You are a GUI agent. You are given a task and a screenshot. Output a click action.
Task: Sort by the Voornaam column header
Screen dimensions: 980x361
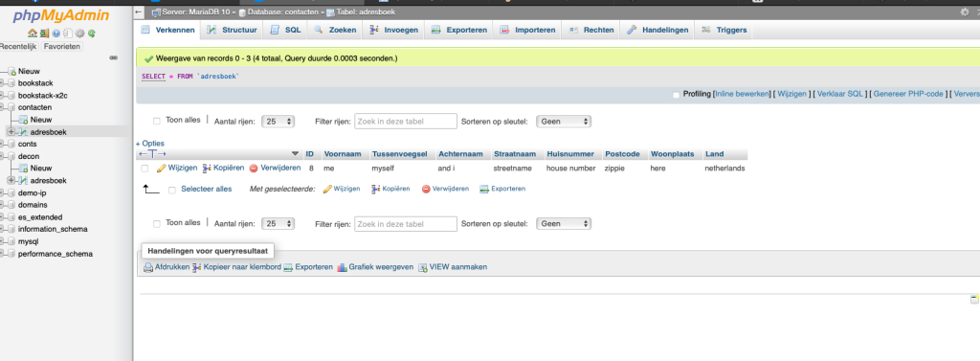(x=342, y=154)
